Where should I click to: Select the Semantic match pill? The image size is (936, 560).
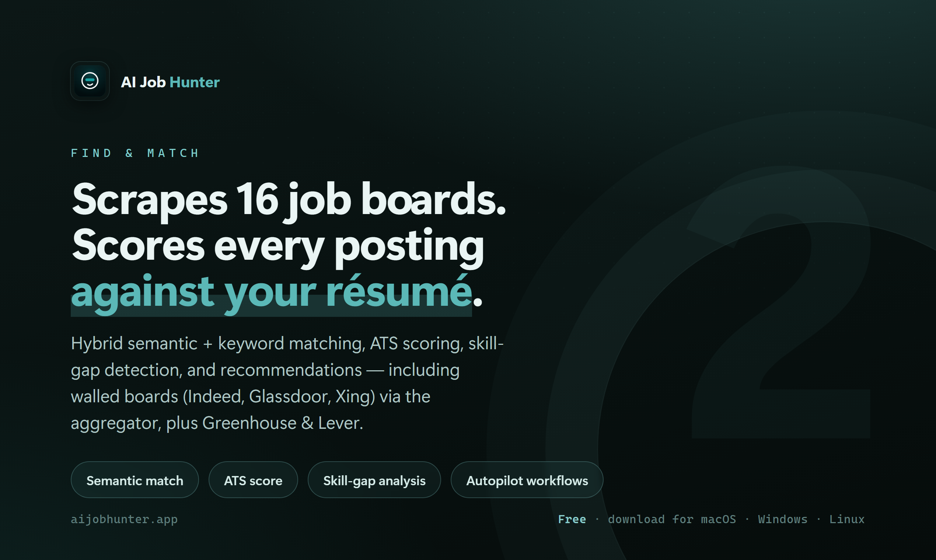coord(135,480)
